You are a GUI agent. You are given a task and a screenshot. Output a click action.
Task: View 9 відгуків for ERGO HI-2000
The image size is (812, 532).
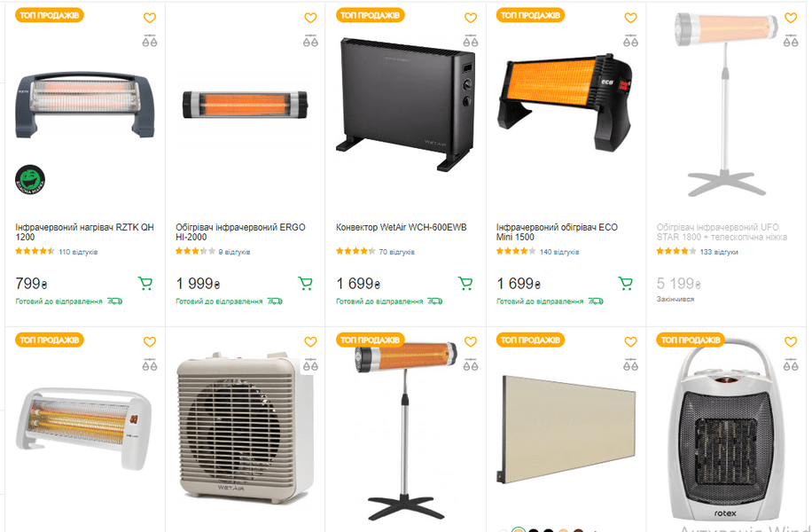(234, 252)
